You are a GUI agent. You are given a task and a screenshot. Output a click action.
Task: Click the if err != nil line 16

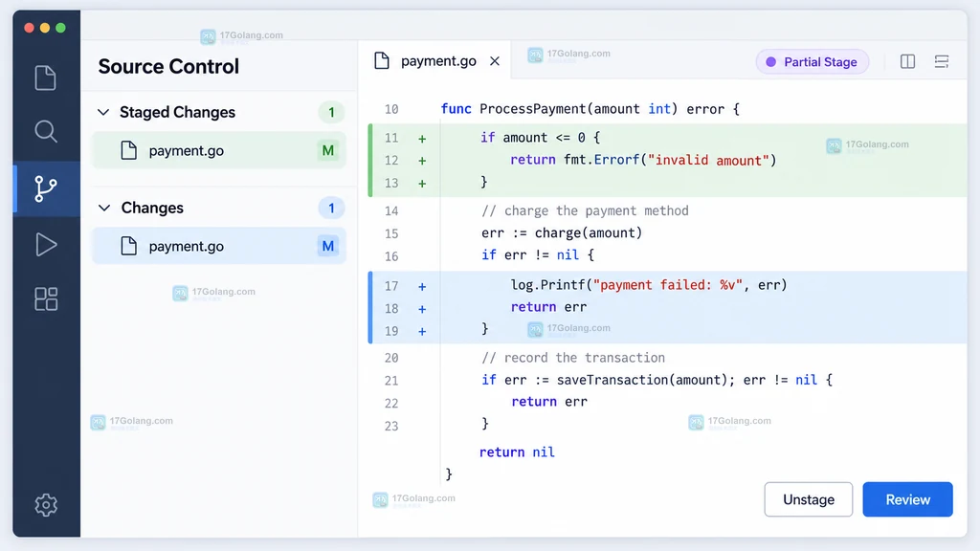pyautogui.click(x=538, y=254)
